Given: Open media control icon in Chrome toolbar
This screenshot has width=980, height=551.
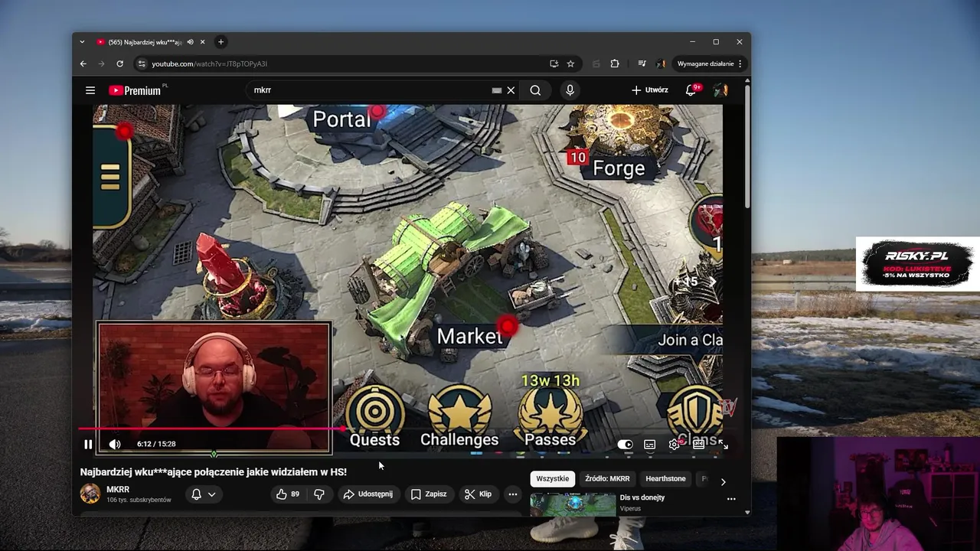Looking at the screenshot, I should [642, 64].
